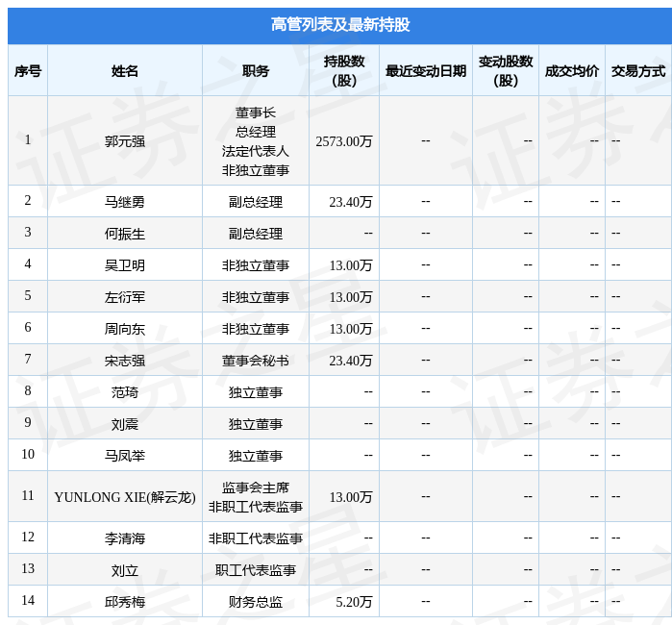Viewport: 672px width, 625px height.
Task: Click the 成交均价 column header
Action: point(572,71)
